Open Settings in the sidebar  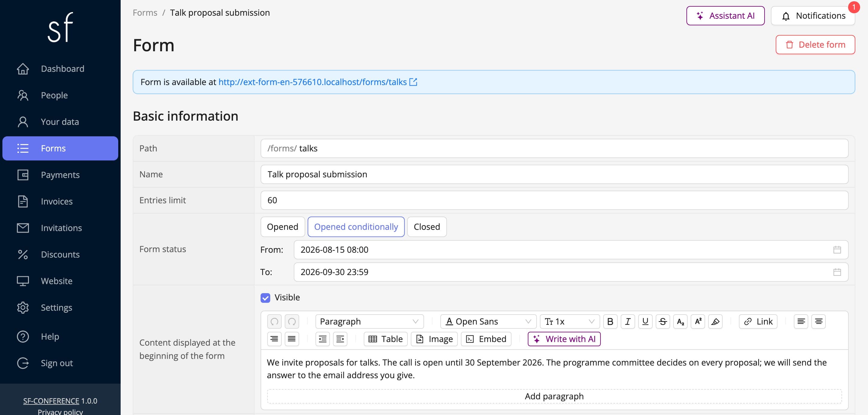[60, 308]
